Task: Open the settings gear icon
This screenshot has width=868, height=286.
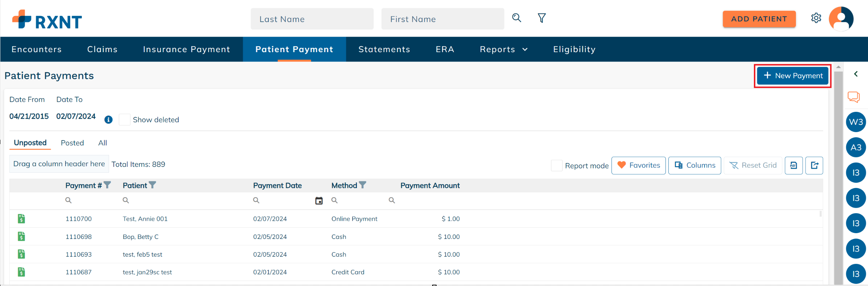Action: [816, 18]
